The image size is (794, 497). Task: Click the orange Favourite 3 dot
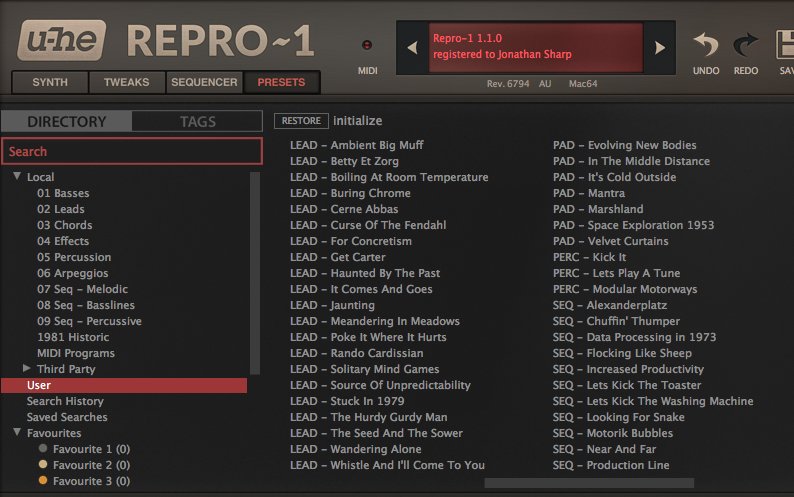coord(43,480)
